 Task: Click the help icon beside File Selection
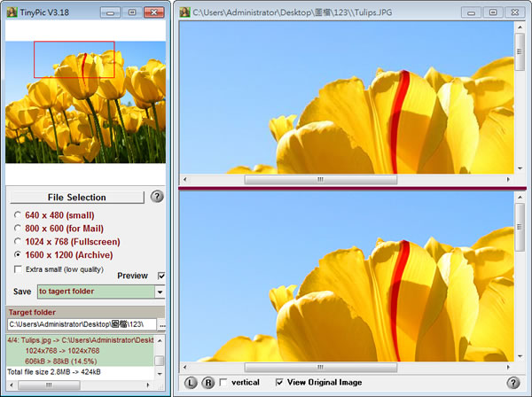(x=157, y=197)
